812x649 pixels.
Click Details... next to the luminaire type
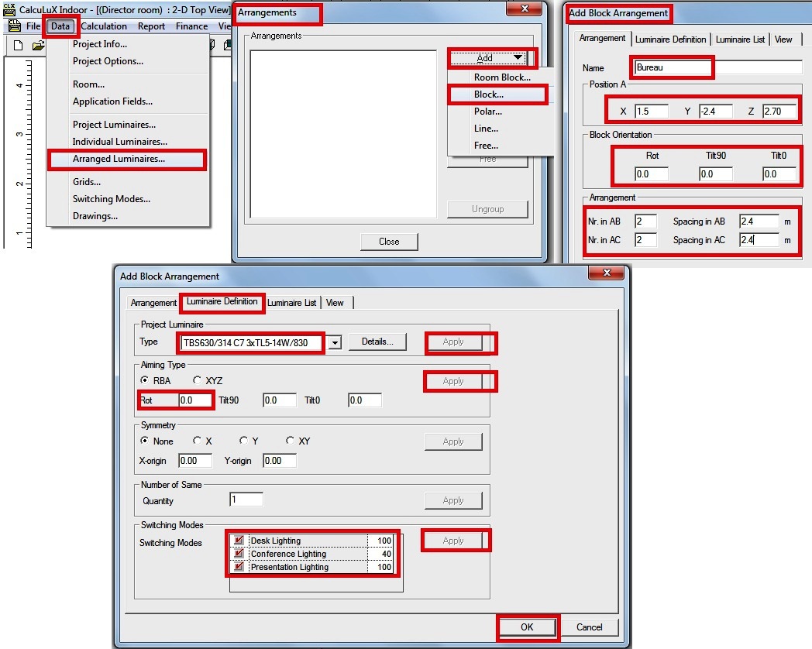click(377, 341)
